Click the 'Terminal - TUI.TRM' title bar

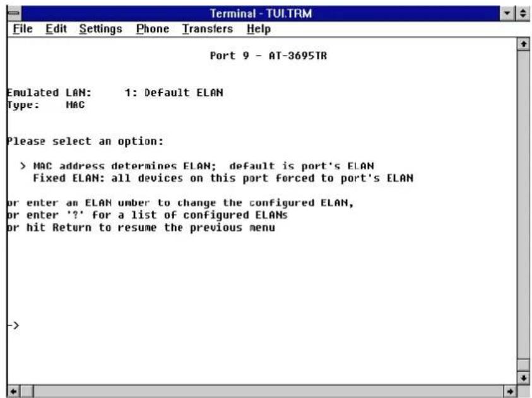pyautogui.click(x=261, y=13)
